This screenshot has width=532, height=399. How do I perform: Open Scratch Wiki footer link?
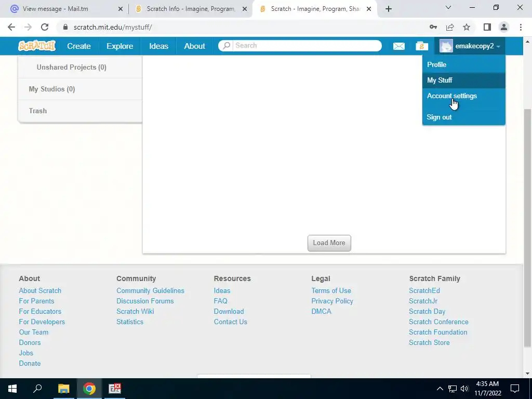point(135,312)
